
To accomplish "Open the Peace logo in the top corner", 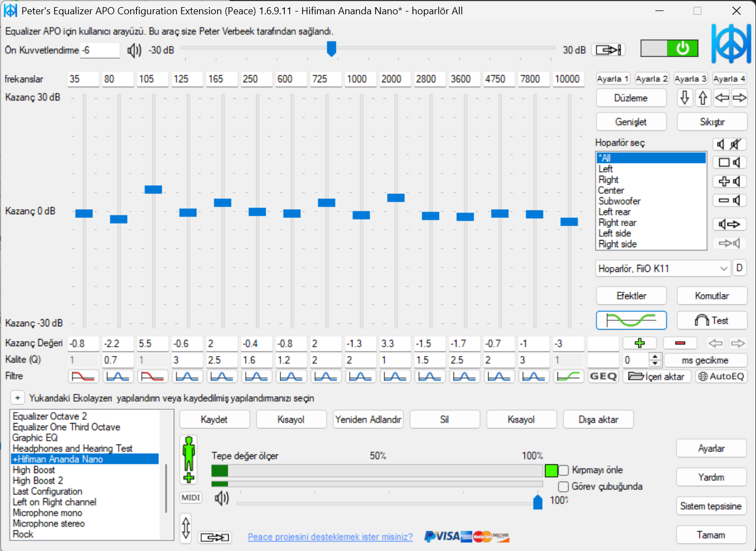I will click(731, 43).
